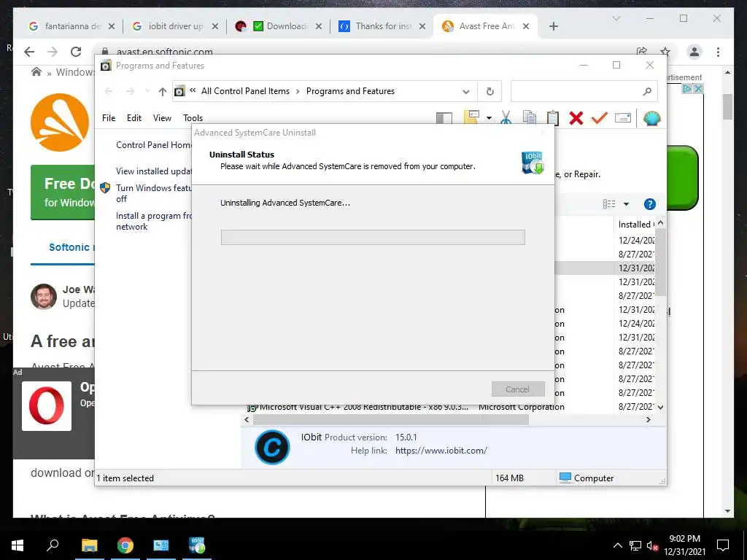
Task: Click Turn Windows features on or off
Action: point(153,193)
